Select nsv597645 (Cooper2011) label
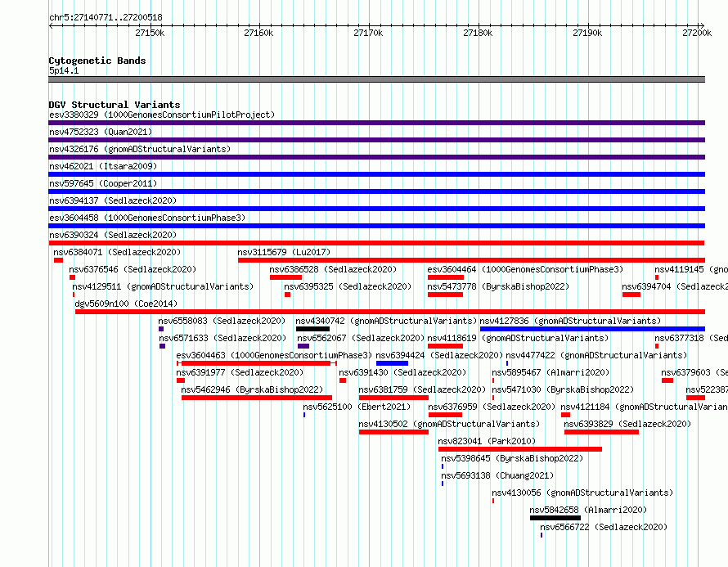Screen dimensions: 728x567 103,183
